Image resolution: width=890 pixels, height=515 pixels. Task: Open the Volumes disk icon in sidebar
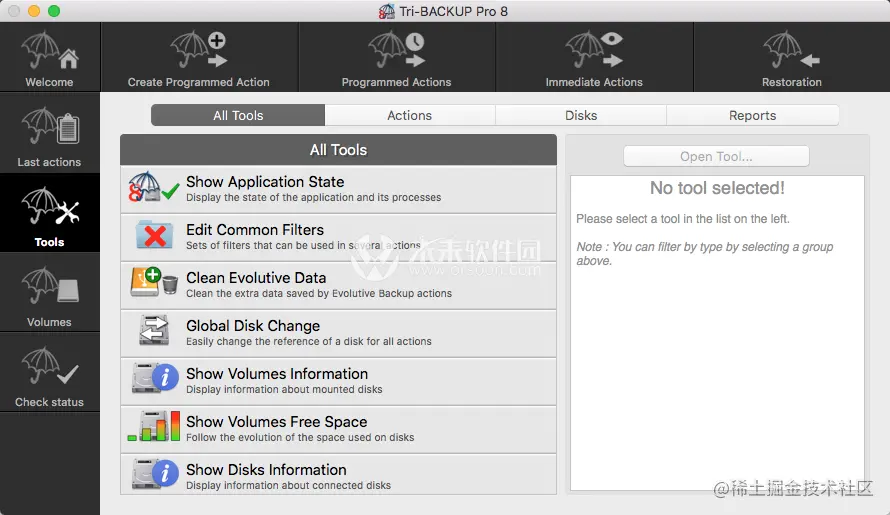point(50,288)
